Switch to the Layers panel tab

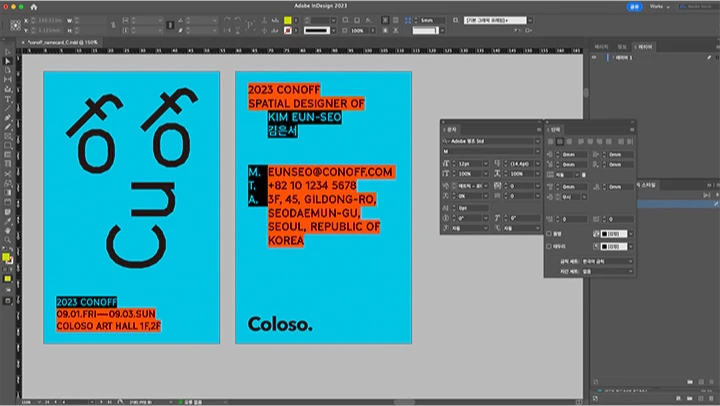[x=645, y=47]
